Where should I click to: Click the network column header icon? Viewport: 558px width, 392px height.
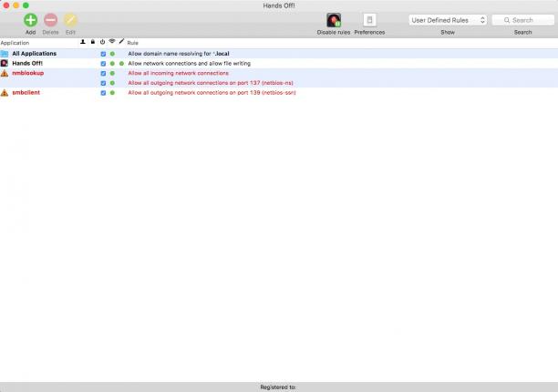click(112, 42)
